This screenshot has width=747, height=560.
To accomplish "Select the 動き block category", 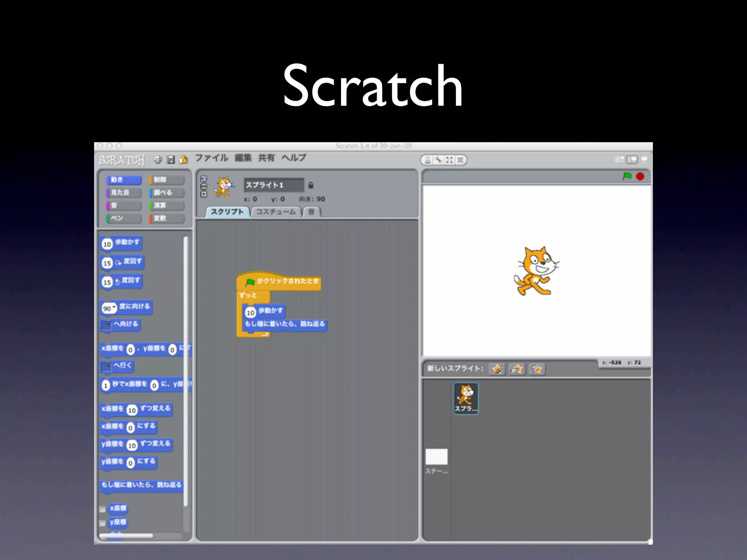I will 124,180.
